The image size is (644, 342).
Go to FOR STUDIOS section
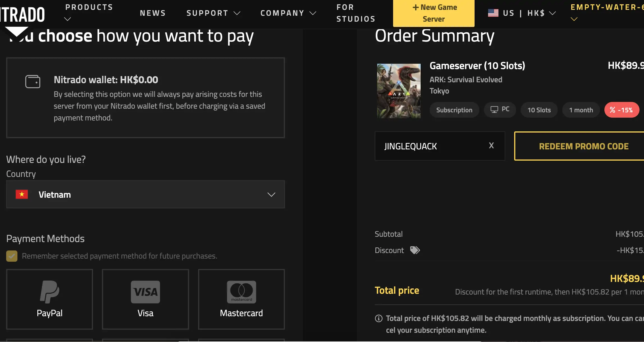click(355, 13)
